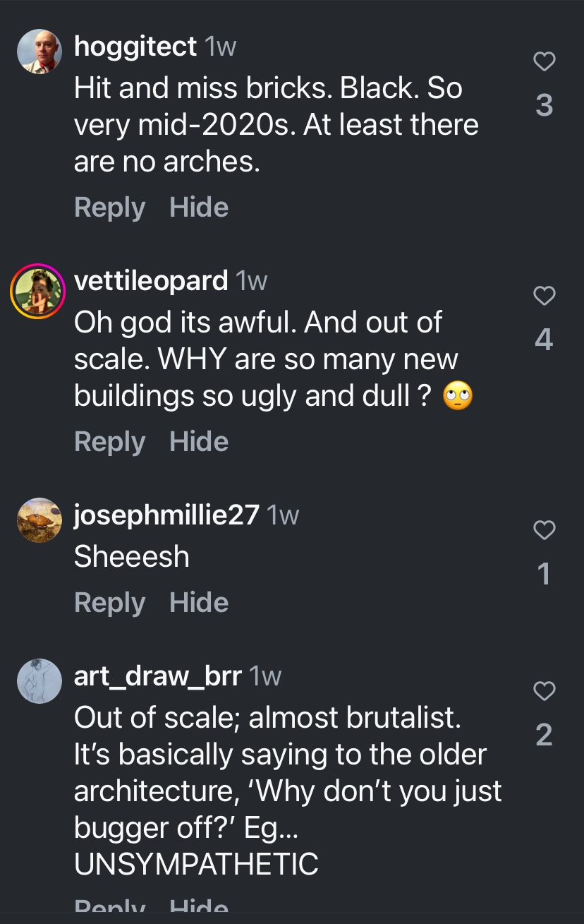Image resolution: width=584 pixels, height=924 pixels.
Task: Reply to josephmillie27's Sheeesh comment
Action: [x=109, y=603]
